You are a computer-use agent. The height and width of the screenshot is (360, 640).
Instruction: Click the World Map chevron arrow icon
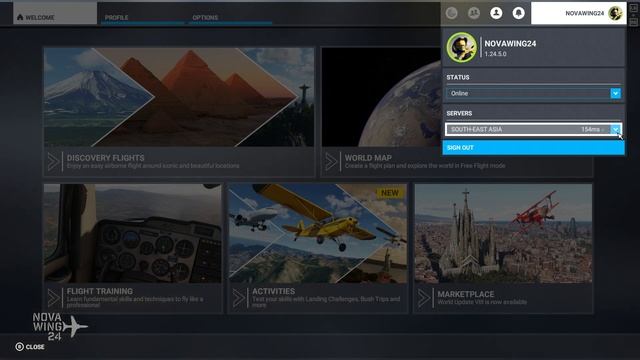coord(331,162)
